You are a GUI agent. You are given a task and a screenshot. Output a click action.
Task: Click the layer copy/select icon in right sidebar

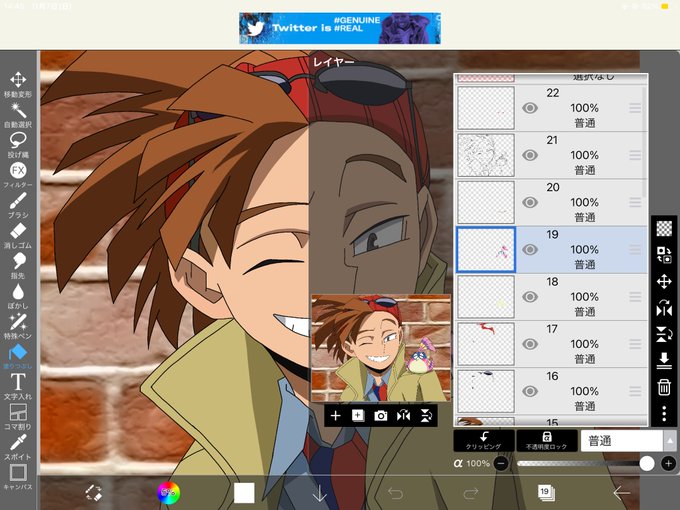[x=664, y=255]
